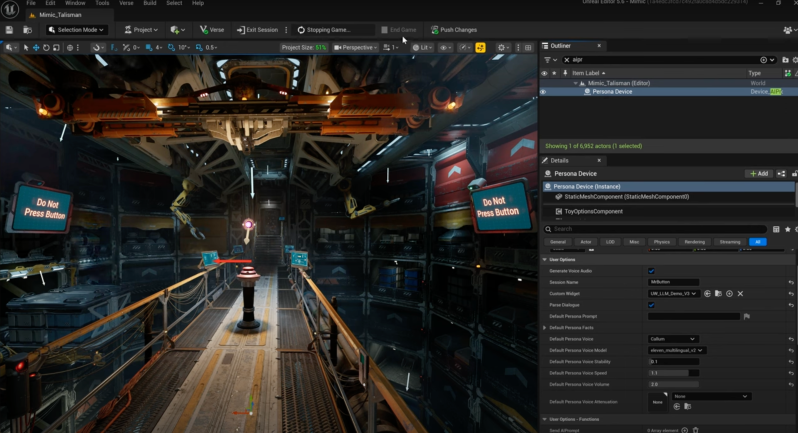Browse to the Custom Widget asset in the content browser
Screen dimensions: 798x433
(x=718, y=294)
